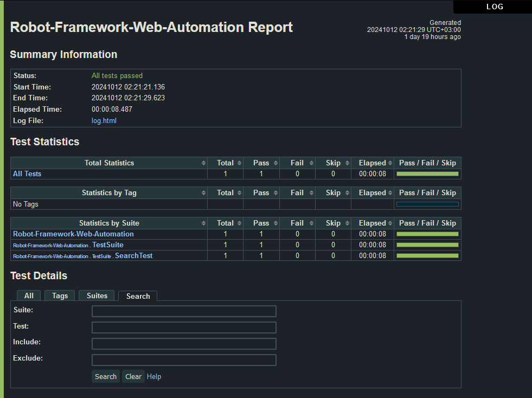Focus the Suite search input field
532x398 pixels.
pos(184,311)
